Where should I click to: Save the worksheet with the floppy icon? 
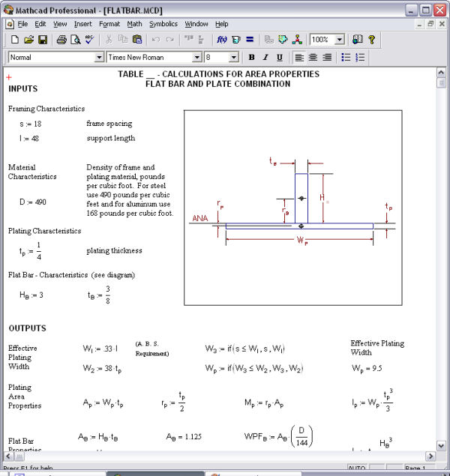(x=43, y=40)
